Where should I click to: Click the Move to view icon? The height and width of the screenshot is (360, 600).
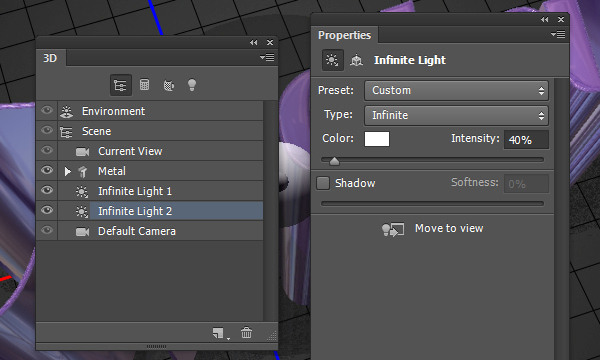(x=393, y=229)
